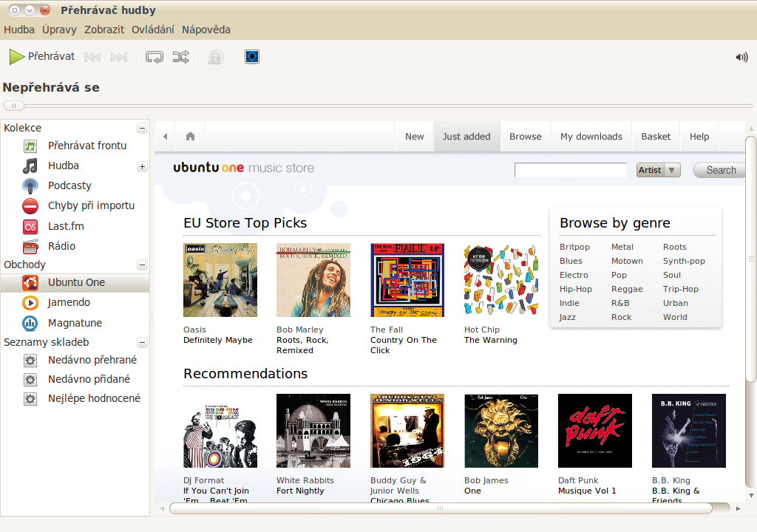Click The Fall album cover

[x=407, y=280]
